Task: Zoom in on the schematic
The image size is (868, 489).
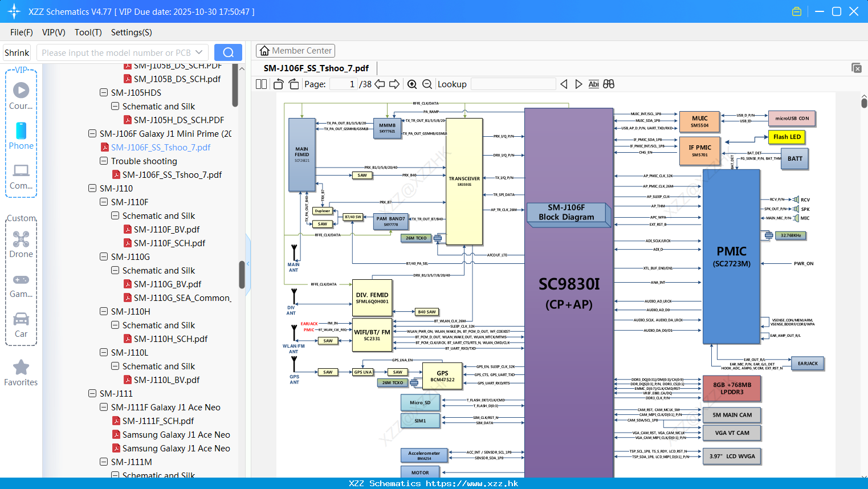Action: (x=412, y=84)
